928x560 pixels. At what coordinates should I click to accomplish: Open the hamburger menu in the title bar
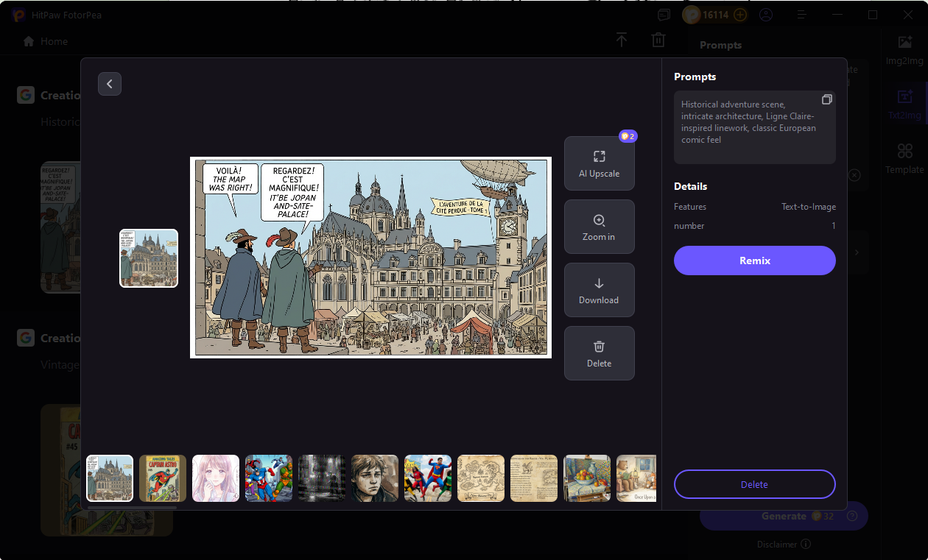(801, 15)
